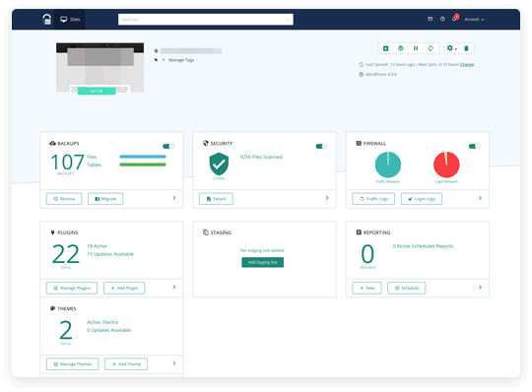Image resolution: width=532 pixels, height=392 pixels.
Task: Click the Search site input field
Action: 206,20
